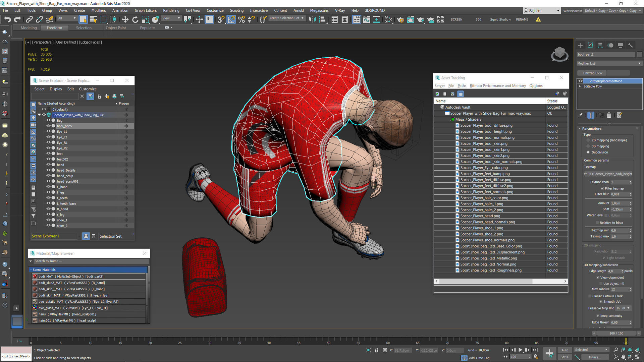Image resolution: width=644 pixels, height=362 pixels.
Task: Select the Subdivision radio button
Action: 588,153
